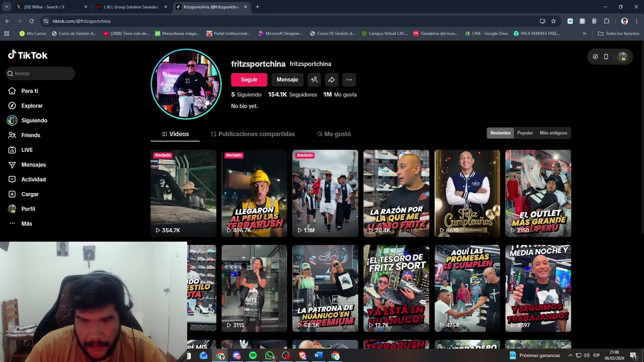
Task: Click the Seguir button
Action: coord(249,79)
